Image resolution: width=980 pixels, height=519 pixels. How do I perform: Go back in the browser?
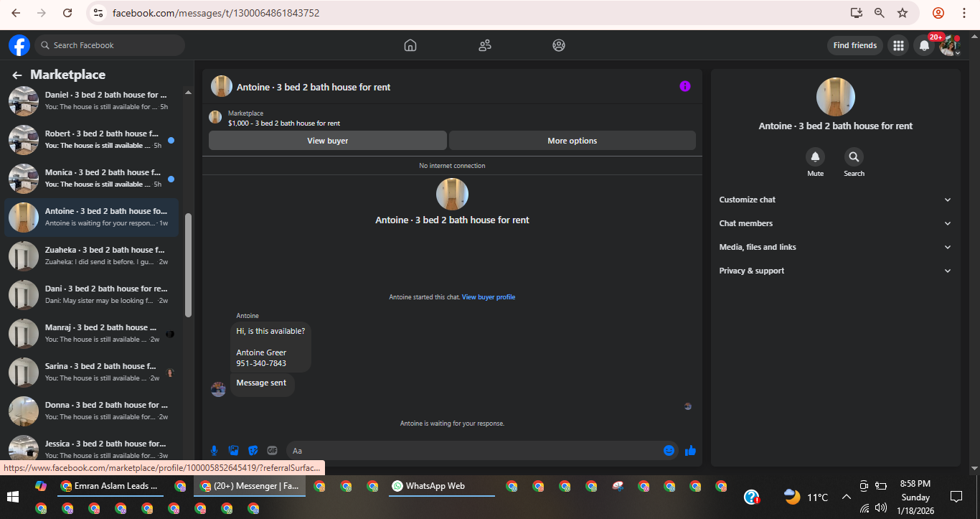click(x=16, y=13)
